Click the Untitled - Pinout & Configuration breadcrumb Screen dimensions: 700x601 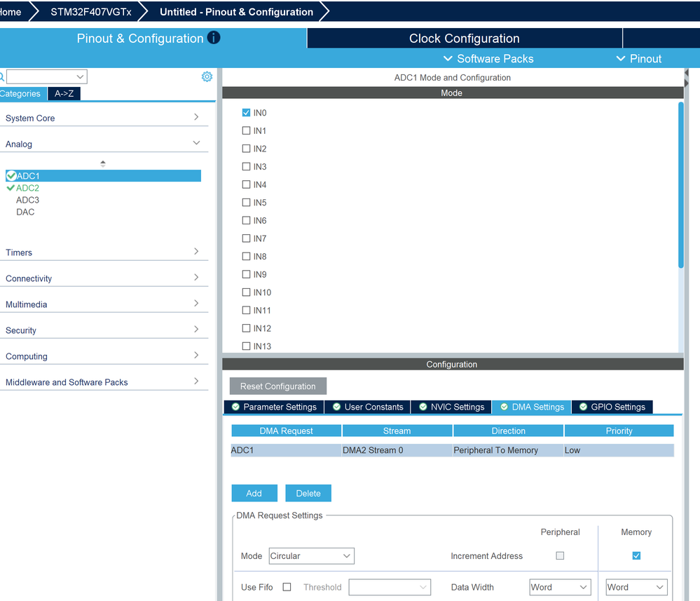coord(237,12)
